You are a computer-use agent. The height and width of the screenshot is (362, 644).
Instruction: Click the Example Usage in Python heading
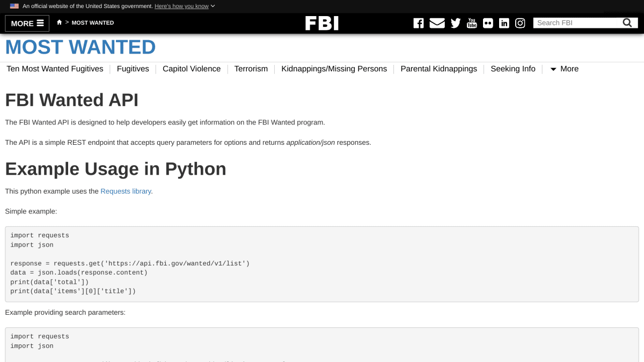click(116, 169)
